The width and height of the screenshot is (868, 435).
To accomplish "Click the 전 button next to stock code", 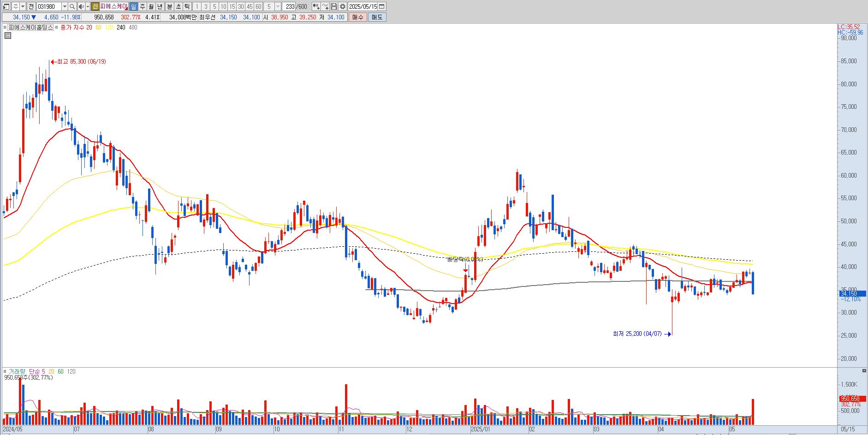I will (31, 6).
